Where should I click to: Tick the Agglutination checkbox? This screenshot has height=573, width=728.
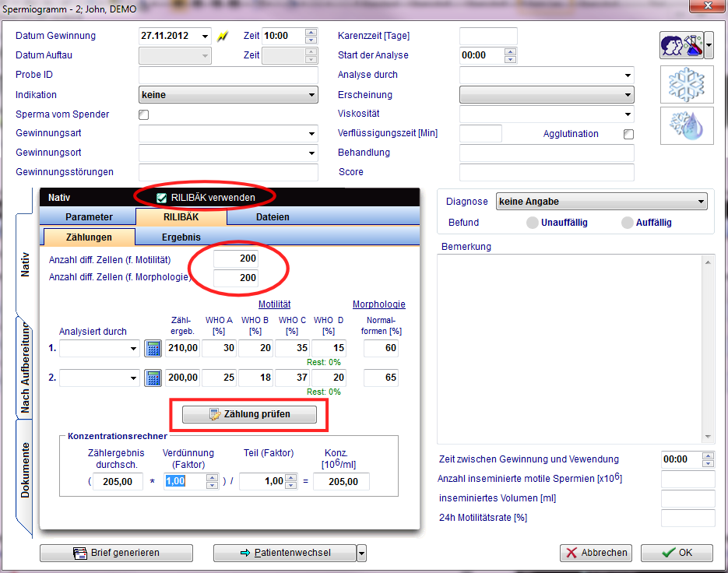click(628, 134)
